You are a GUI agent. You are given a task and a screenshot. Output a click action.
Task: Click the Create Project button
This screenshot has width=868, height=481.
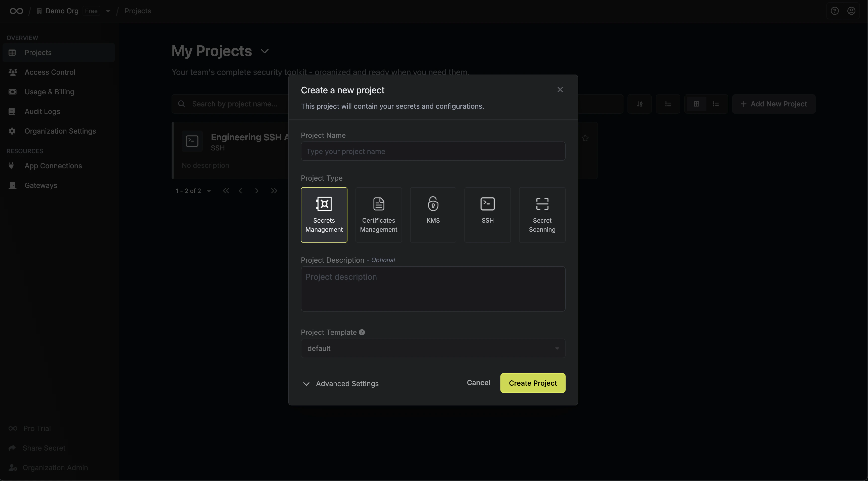(533, 383)
